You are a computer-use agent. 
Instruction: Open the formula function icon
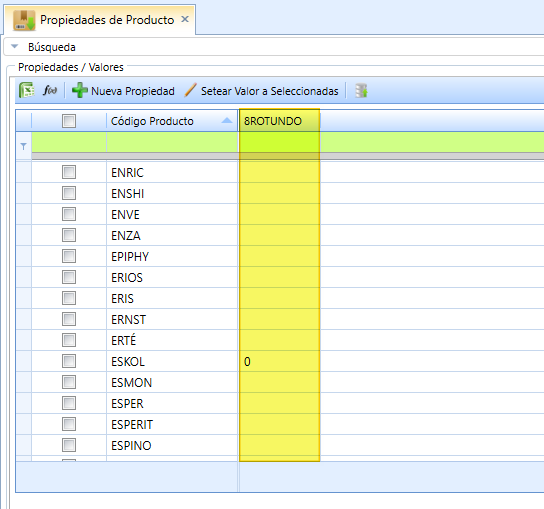click(x=50, y=90)
